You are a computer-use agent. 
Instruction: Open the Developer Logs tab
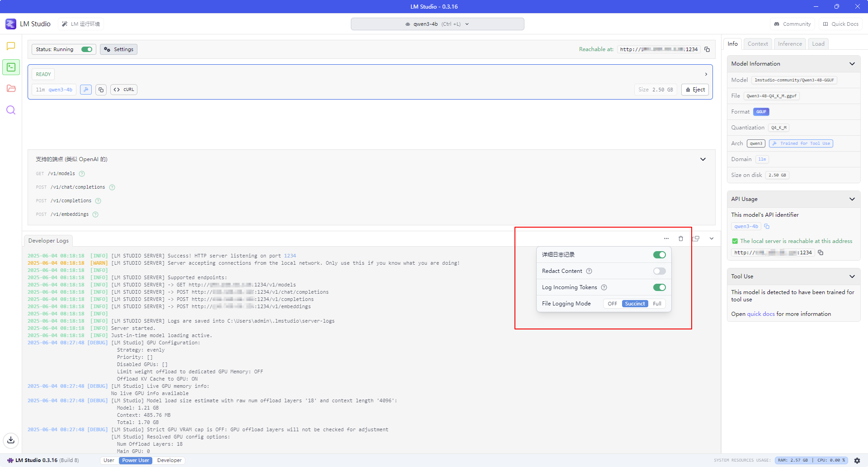pyautogui.click(x=48, y=241)
